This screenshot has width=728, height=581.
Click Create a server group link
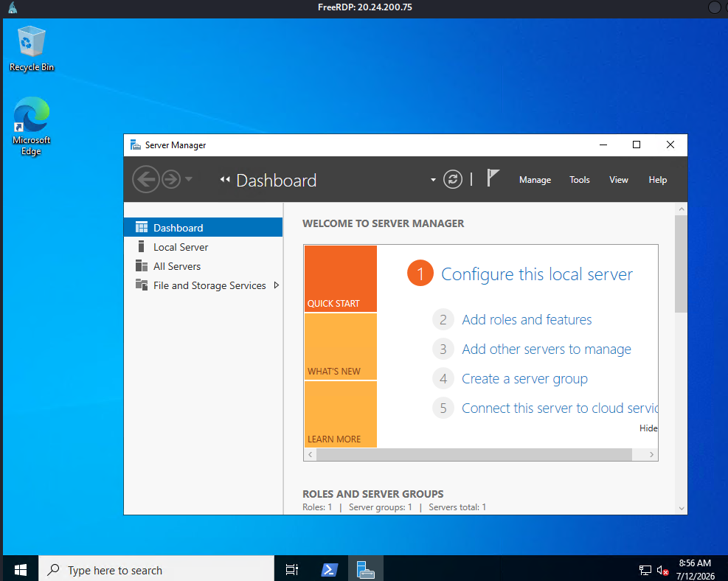point(524,379)
